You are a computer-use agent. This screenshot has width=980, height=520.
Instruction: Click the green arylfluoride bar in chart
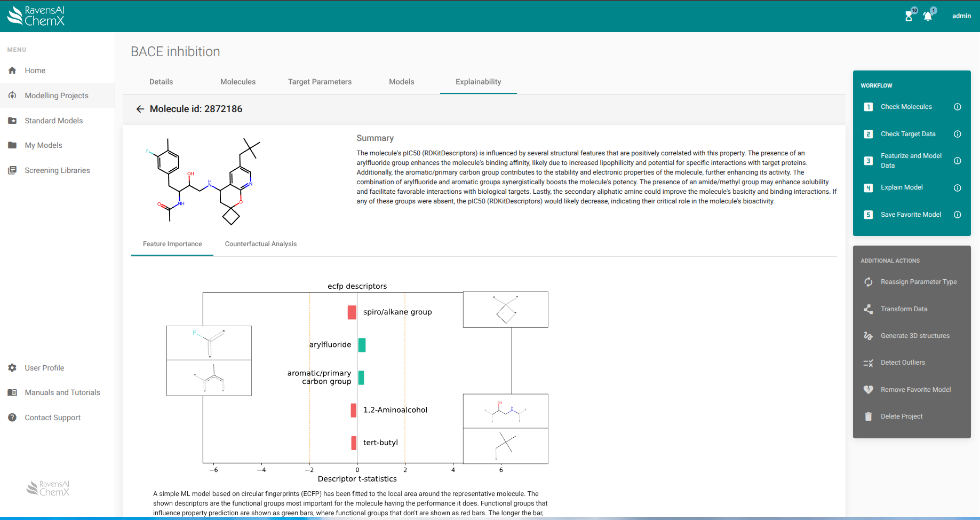click(362, 345)
